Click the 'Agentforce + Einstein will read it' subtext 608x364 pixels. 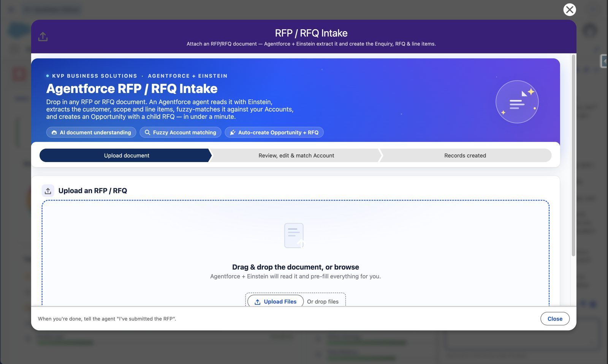click(x=296, y=276)
